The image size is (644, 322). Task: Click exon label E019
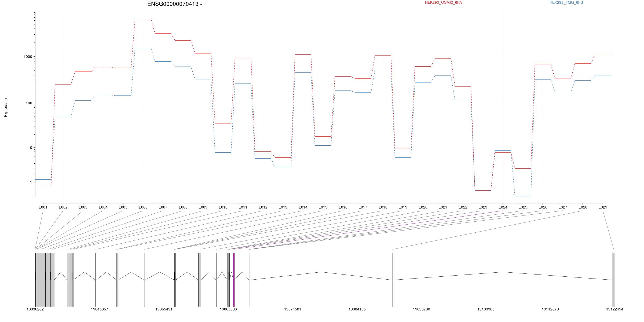pyautogui.click(x=403, y=207)
